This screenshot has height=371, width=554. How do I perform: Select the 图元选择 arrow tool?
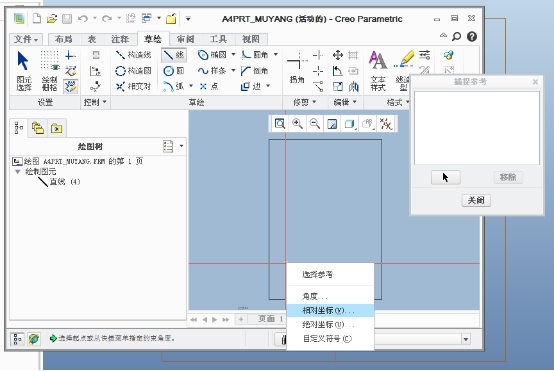23,70
